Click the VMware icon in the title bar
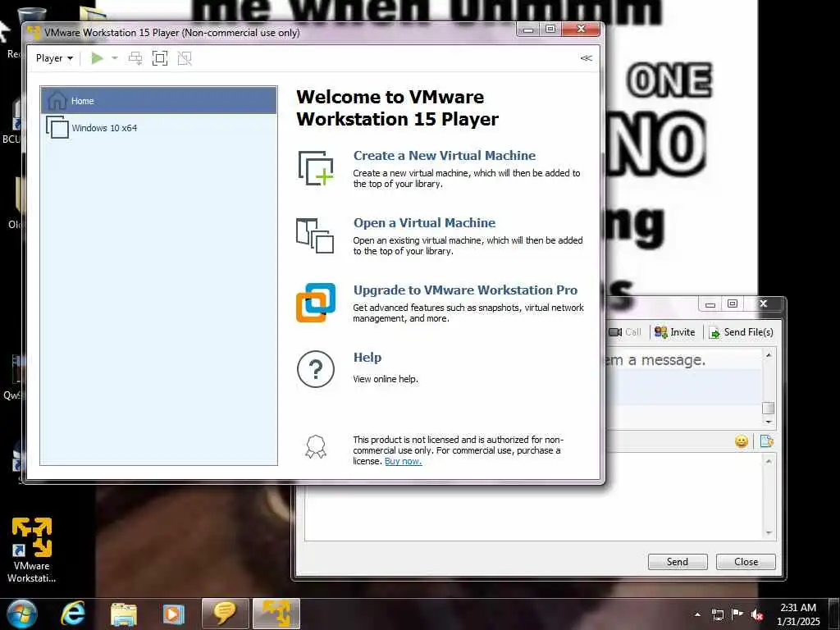840x630 pixels. pyautogui.click(x=34, y=32)
